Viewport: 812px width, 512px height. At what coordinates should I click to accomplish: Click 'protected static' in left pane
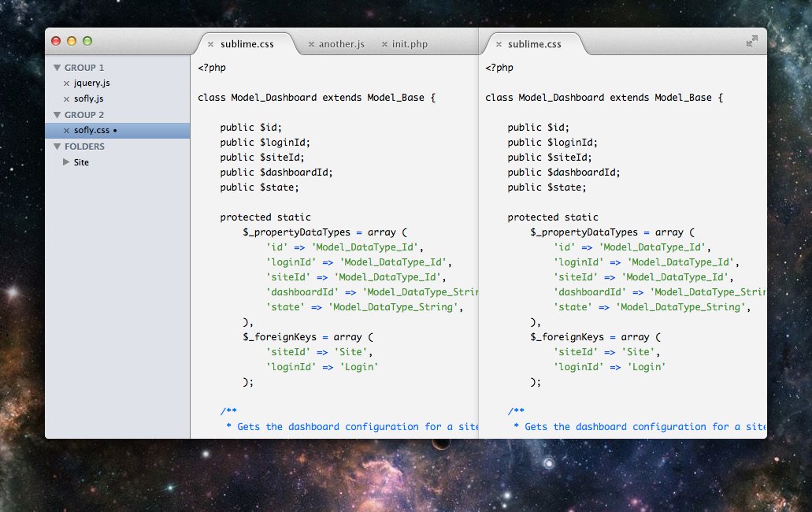265,217
